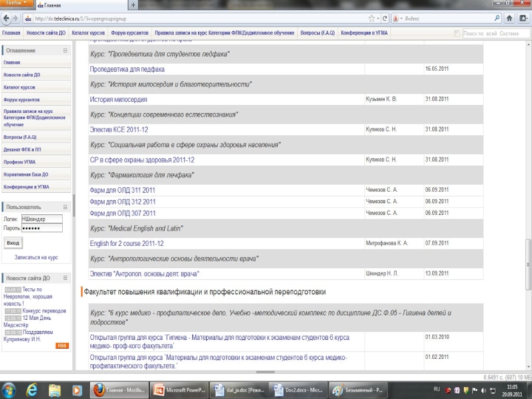
Task: Open Деканат ФПК и ПП sidebar link
Action: [x=23, y=150]
